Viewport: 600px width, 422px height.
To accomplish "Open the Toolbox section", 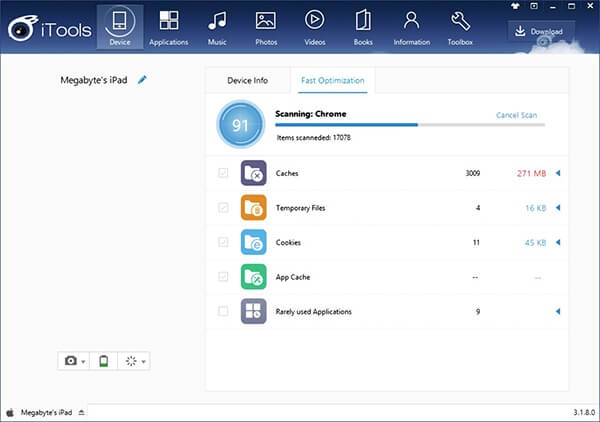I will pos(460,27).
